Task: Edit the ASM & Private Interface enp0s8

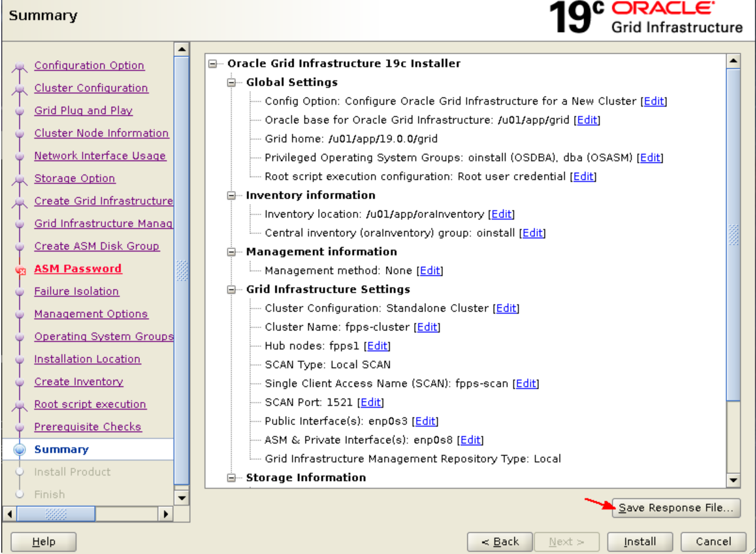Action: click(471, 440)
